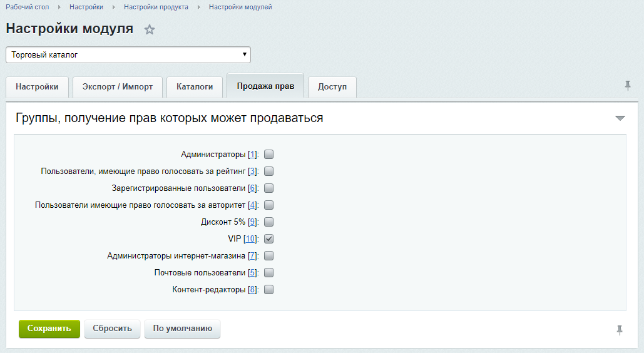Viewport: 644px width, 353px height.
Task: Click the section heading Группы, получение прав
Action: (x=169, y=118)
